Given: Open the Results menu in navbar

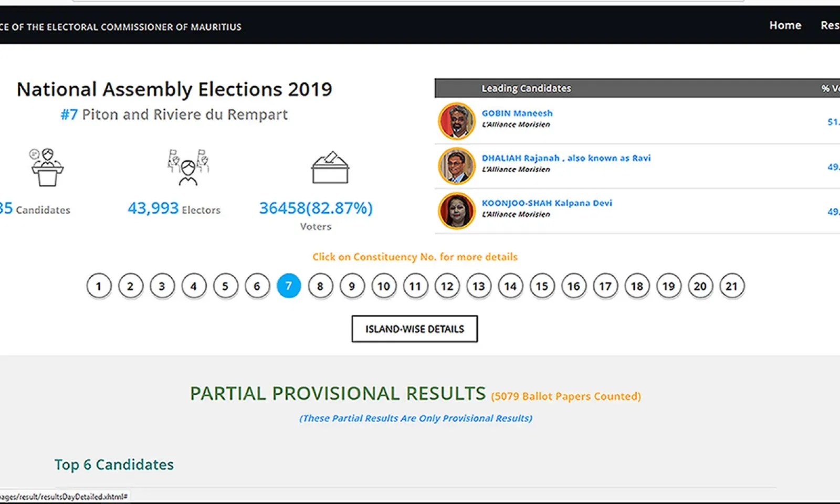Looking at the screenshot, I should [x=829, y=25].
